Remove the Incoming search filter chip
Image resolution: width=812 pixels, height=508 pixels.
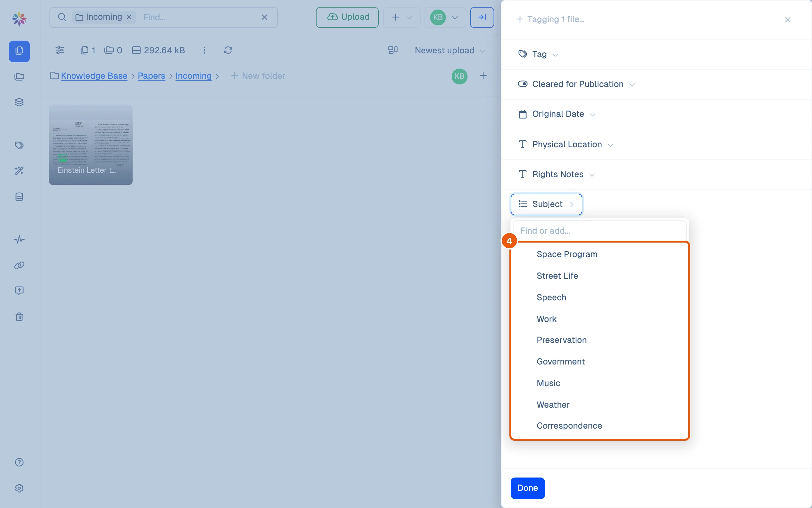pyautogui.click(x=129, y=17)
